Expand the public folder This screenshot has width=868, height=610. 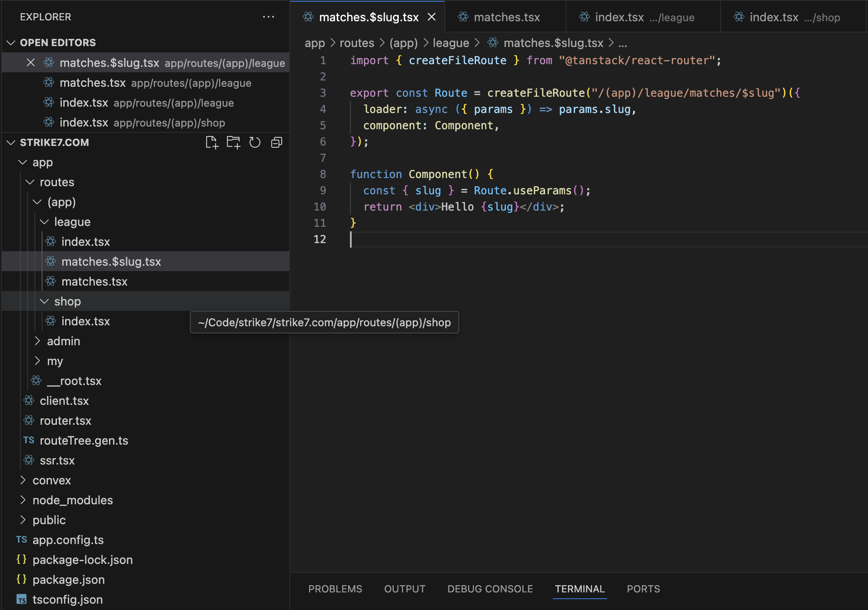tap(23, 520)
